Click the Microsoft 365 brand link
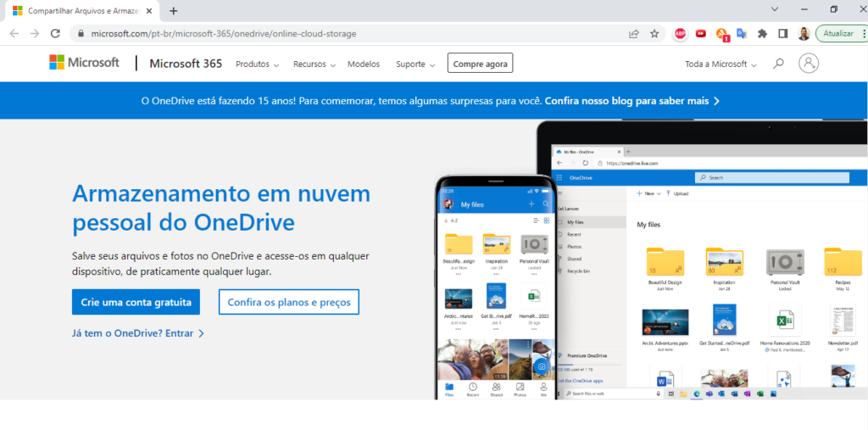The width and height of the screenshot is (868, 430). pyautogui.click(x=186, y=64)
